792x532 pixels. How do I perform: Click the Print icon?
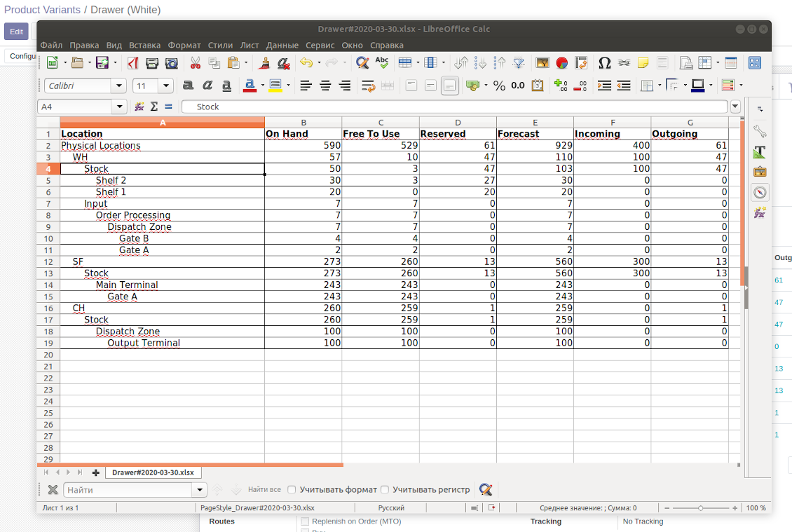pos(152,62)
